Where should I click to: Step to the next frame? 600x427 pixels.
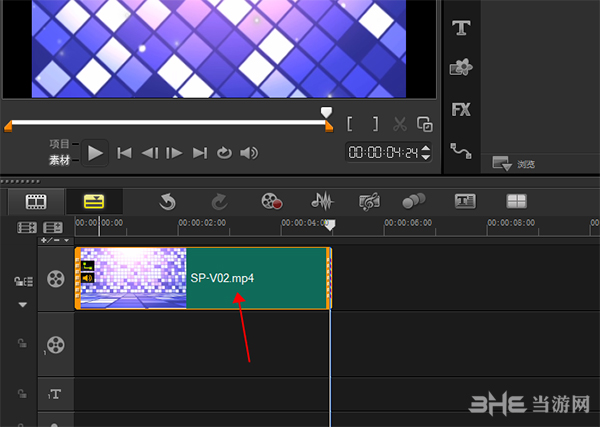click(x=174, y=153)
